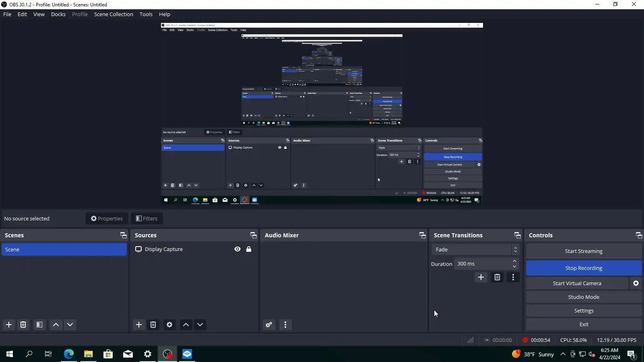Image resolution: width=644 pixels, height=362 pixels.
Task: Open the Edit menu
Action: (x=22, y=14)
